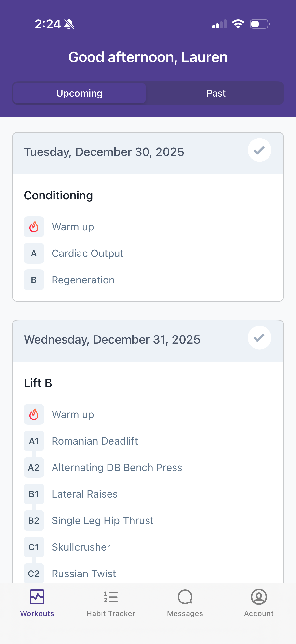Open the Single Leg Hip Thrust exercise
This screenshot has width=296, height=644.
pyautogui.click(x=102, y=520)
